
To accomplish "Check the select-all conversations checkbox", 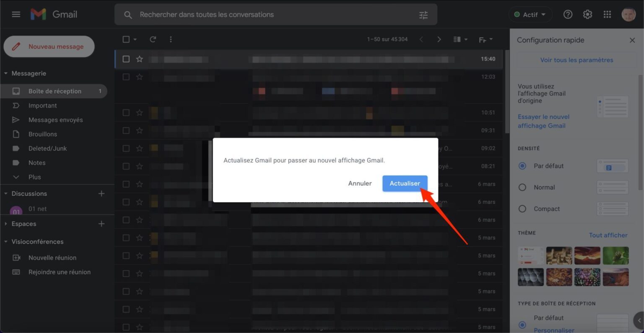I will click(126, 39).
